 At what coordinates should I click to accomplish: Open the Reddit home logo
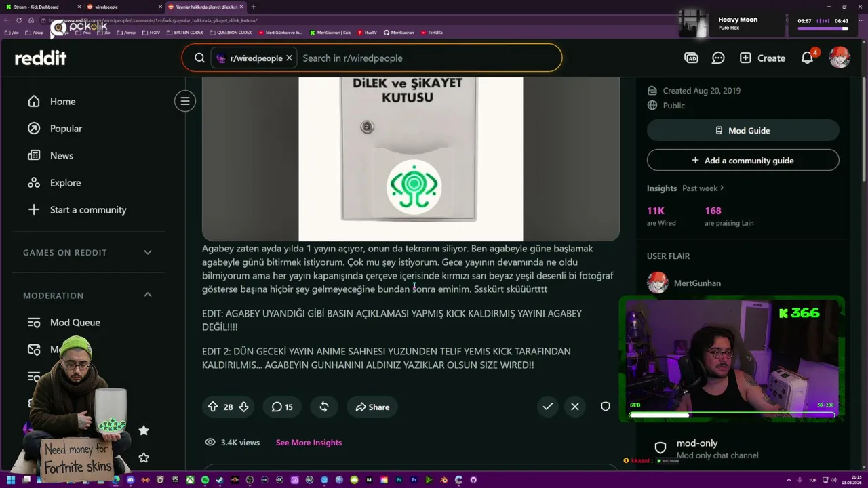click(x=41, y=58)
